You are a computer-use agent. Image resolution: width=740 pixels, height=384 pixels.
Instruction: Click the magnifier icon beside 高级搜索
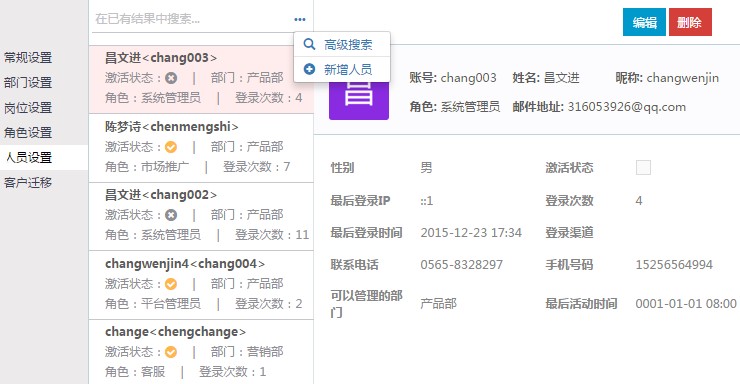309,44
